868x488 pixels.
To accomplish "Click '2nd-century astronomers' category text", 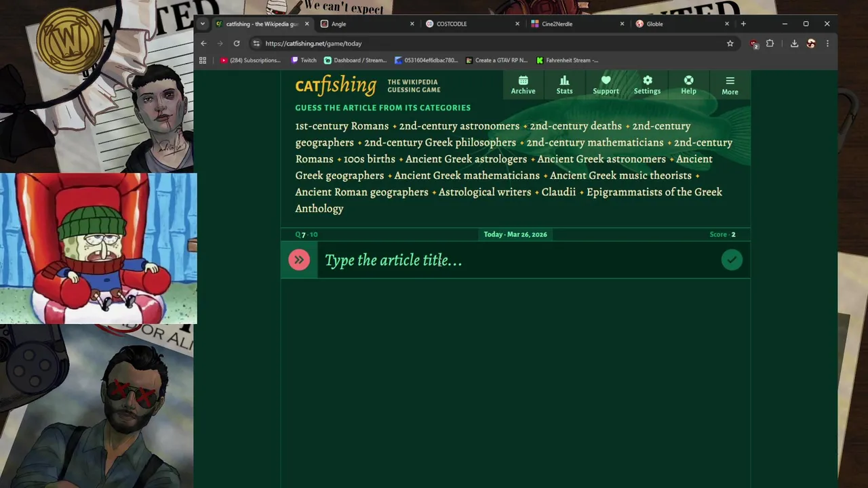I will (x=459, y=126).
